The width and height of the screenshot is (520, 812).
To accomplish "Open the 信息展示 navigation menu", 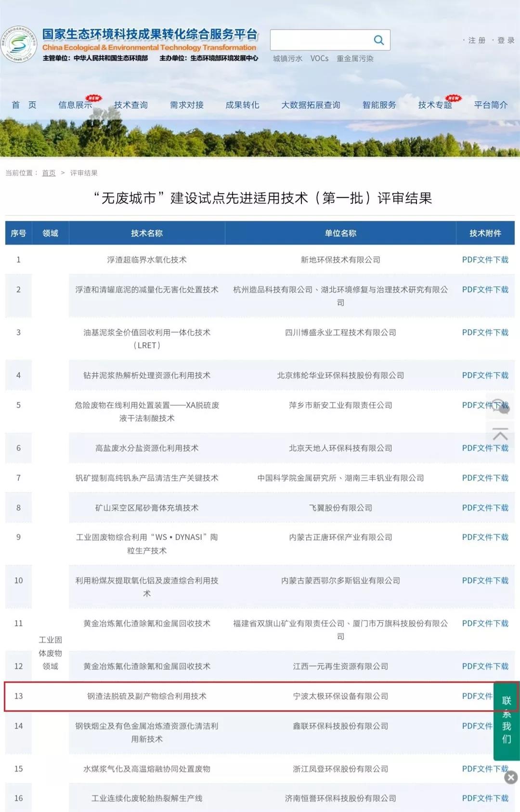I will click(75, 105).
